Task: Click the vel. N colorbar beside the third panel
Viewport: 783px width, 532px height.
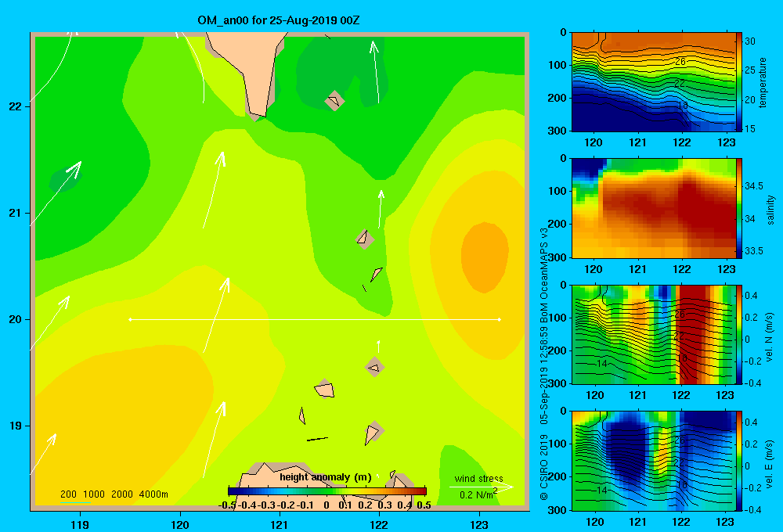Action: point(739,335)
